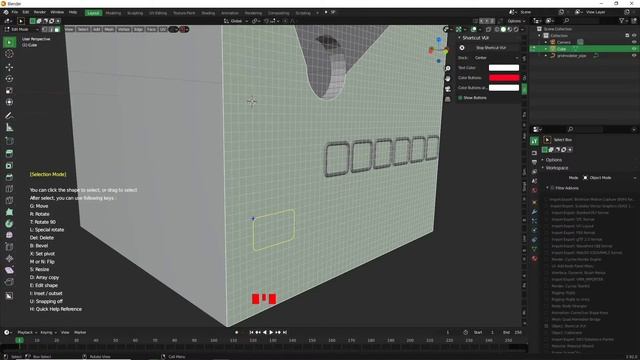Toggle the first Import-Export addon checkbox

pyautogui.click(x=547, y=200)
